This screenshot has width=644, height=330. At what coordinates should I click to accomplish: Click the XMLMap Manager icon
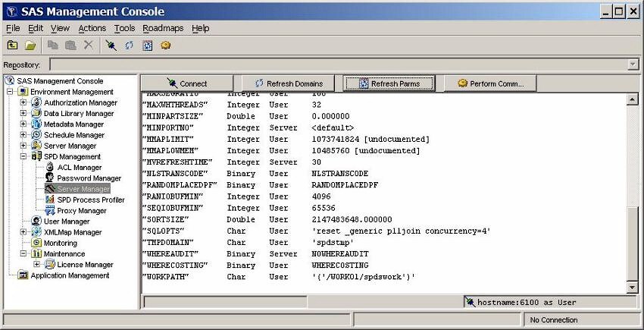[36, 232]
